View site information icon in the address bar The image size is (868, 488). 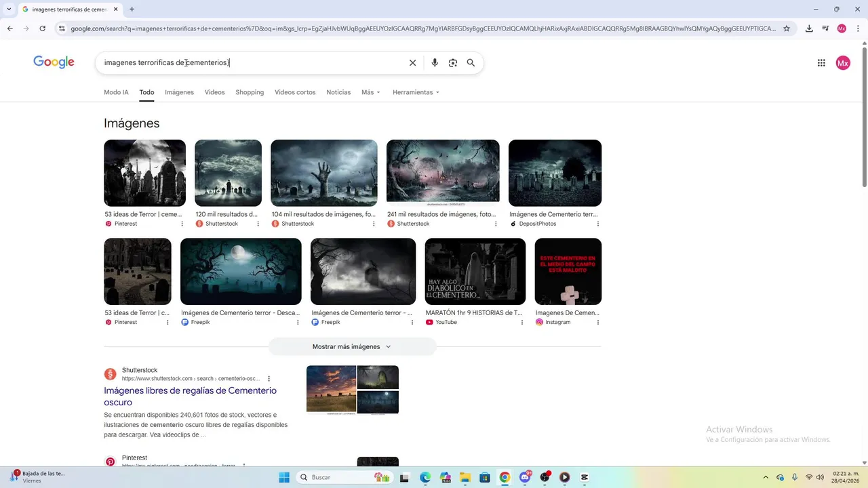pos(62,28)
